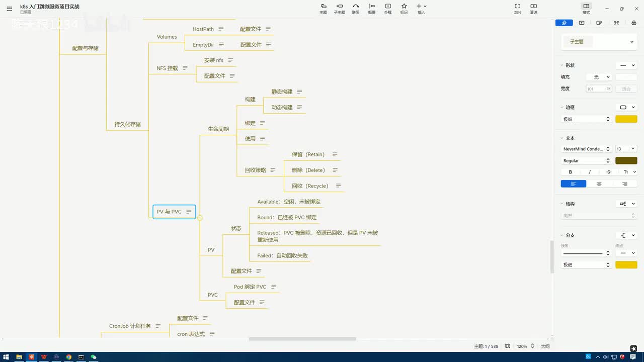Screen dimensions: 644x362
Task: Switch to the skeleton tab
Action: click(616, 23)
